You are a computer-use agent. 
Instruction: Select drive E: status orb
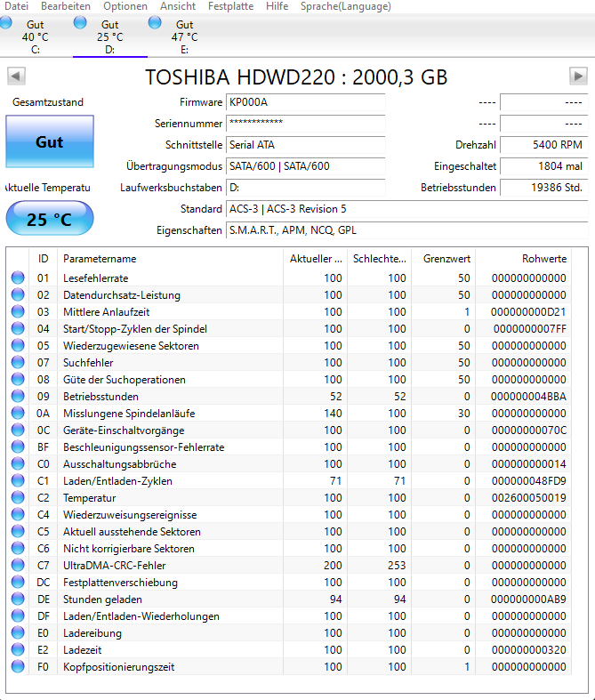point(155,22)
